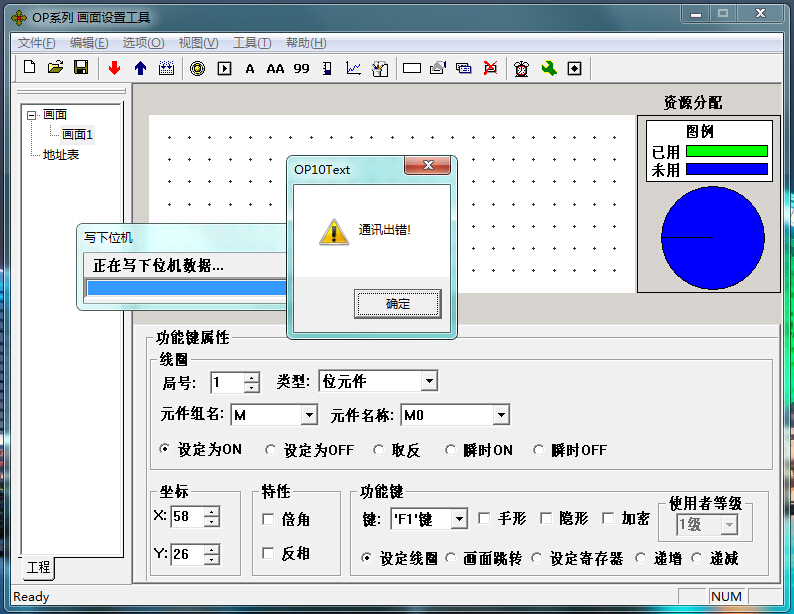Image resolution: width=794 pixels, height=614 pixels.
Task: Click the red download arrow icon
Action: point(114,68)
